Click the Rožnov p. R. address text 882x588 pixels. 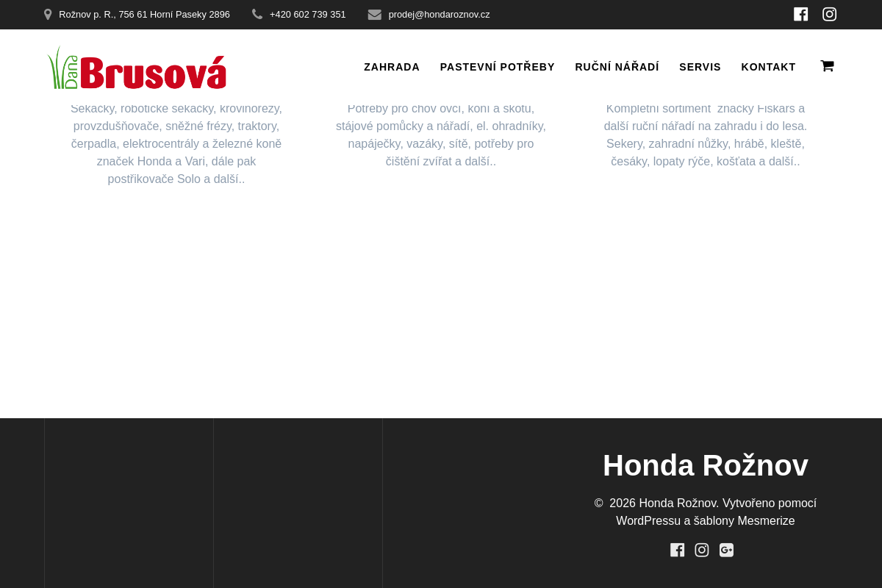coord(144,15)
